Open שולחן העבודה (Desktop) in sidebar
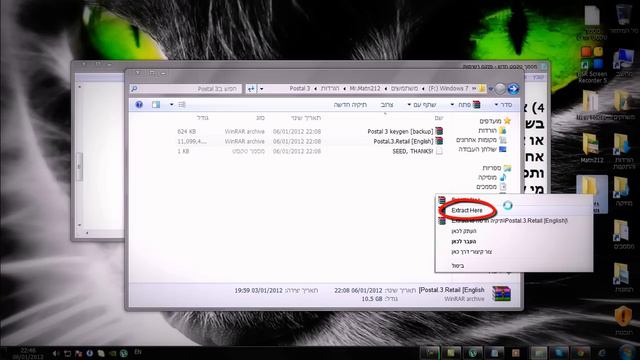The width and height of the screenshot is (640, 360). tap(477, 149)
